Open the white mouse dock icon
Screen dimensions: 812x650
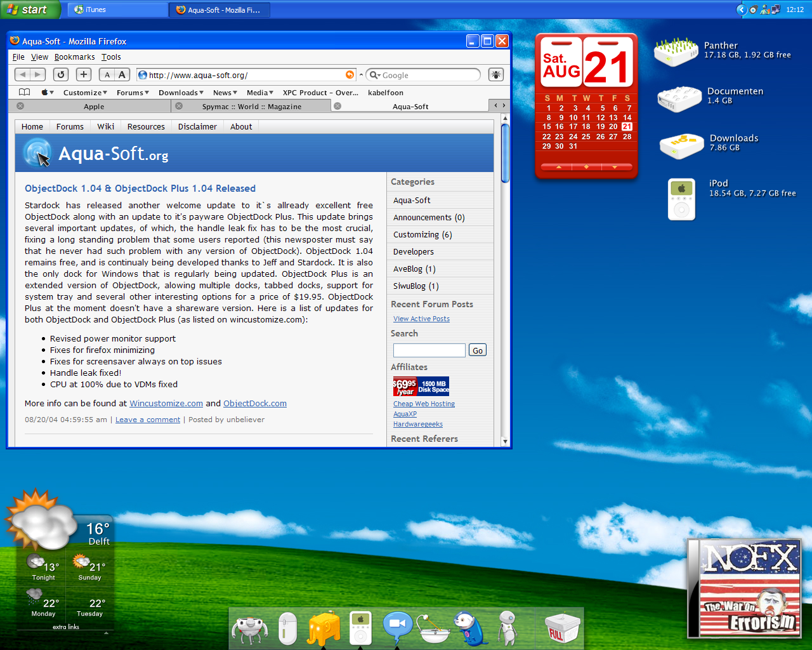(x=287, y=628)
